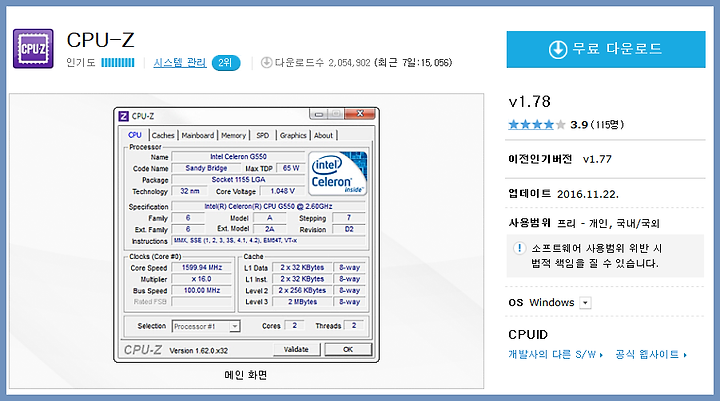Switch to the SPD tab
The height and width of the screenshot is (401, 720).
(263, 136)
